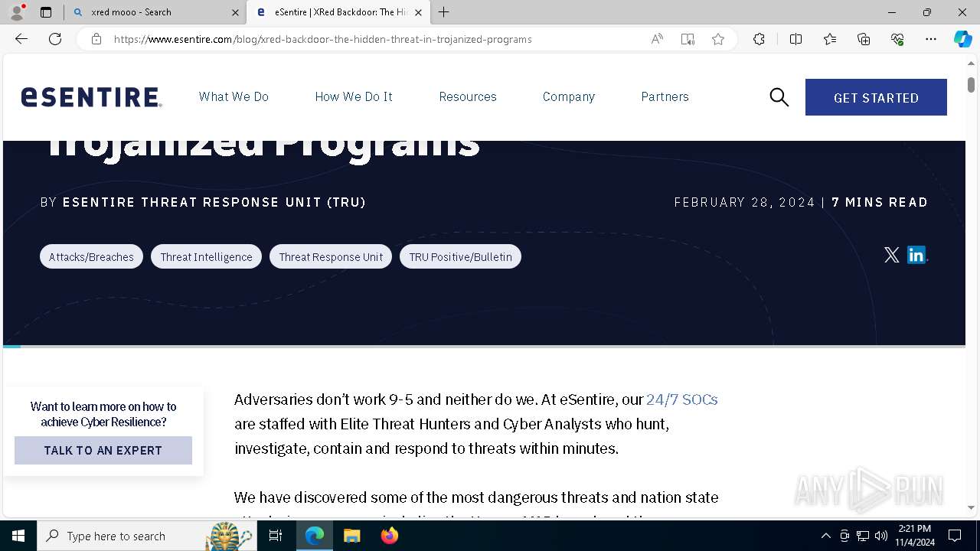Go to eSentire logo homepage
Screen dimensions: 980x551
tap(91, 97)
